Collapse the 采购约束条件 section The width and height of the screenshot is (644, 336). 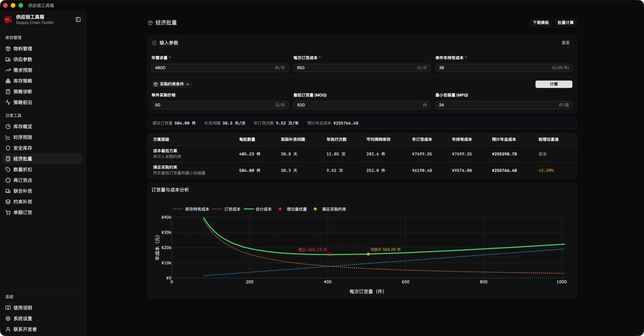click(171, 84)
